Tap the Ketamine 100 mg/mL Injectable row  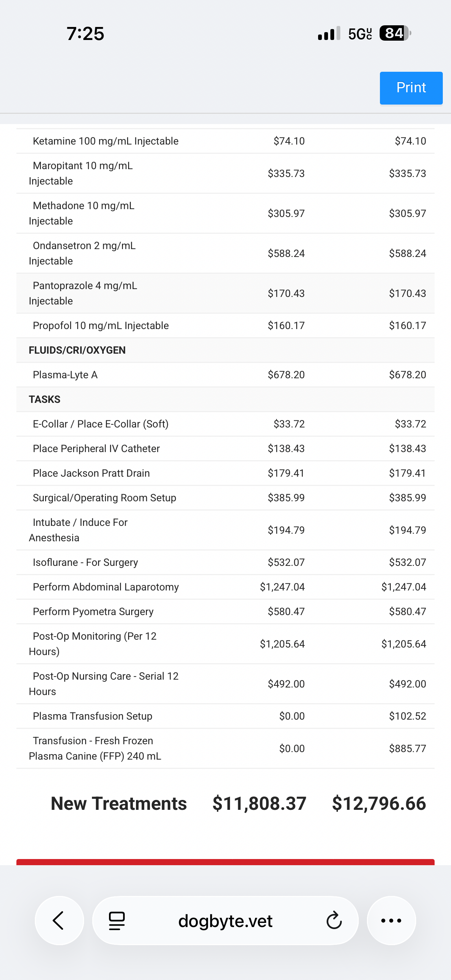[106, 141]
